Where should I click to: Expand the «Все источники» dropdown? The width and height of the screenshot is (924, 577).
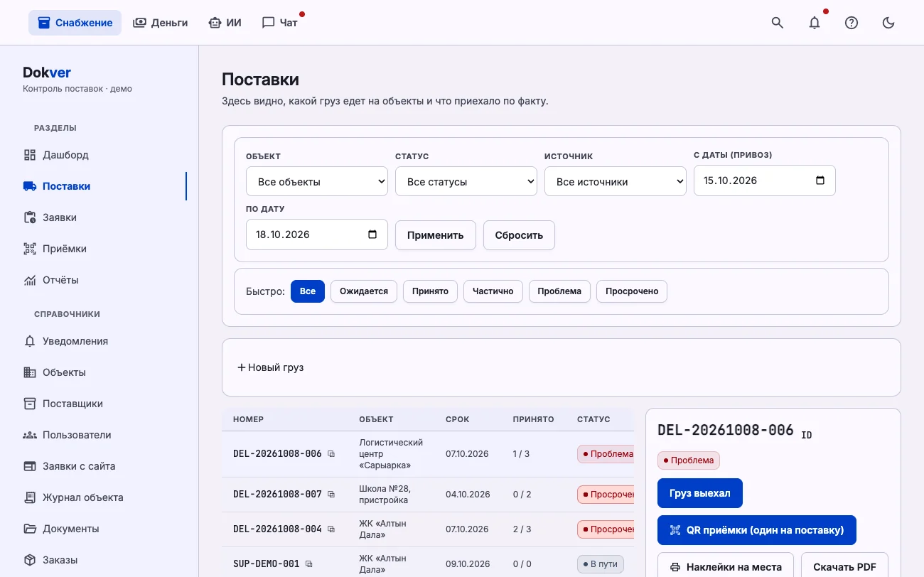coord(616,181)
